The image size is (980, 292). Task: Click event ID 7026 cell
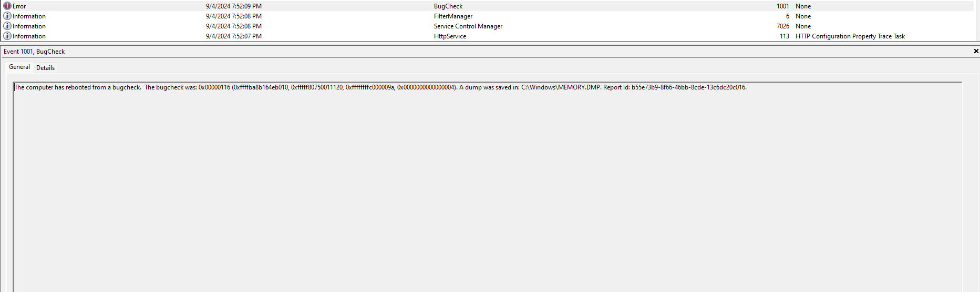point(783,26)
